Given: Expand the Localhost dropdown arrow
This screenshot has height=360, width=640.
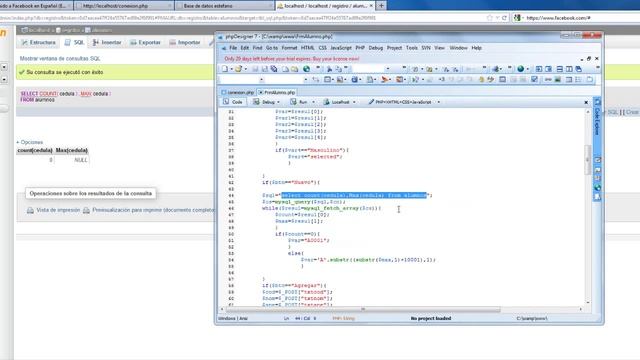Looking at the screenshot, I should coord(354,102).
